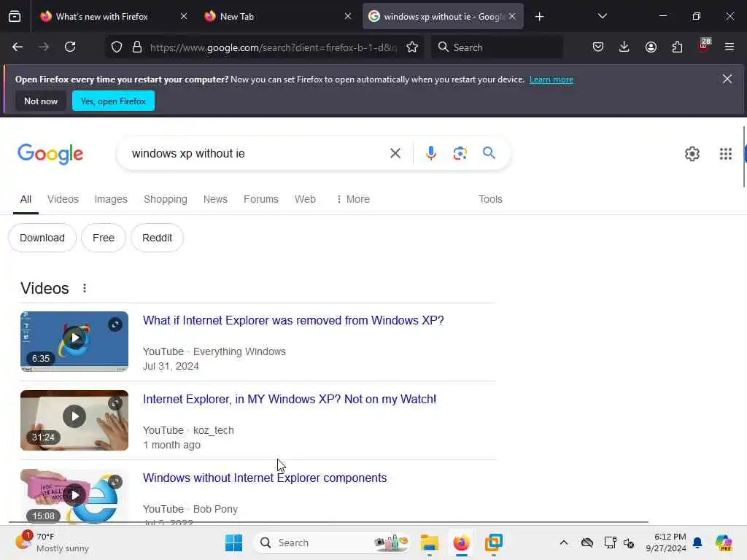The height and width of the screenshot is (560, 747).
Task: Open tracking protection shield icon
Action: (117, 47)
